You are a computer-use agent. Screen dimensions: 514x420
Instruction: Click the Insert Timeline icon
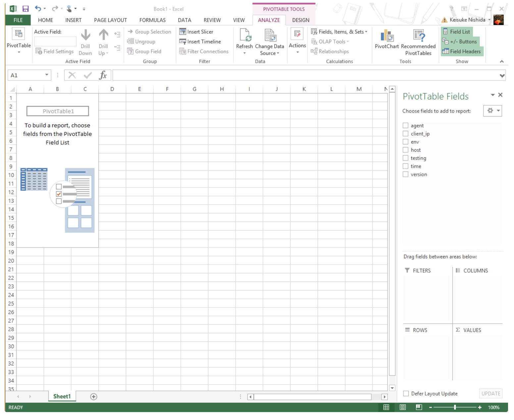(x=182, y=42)
